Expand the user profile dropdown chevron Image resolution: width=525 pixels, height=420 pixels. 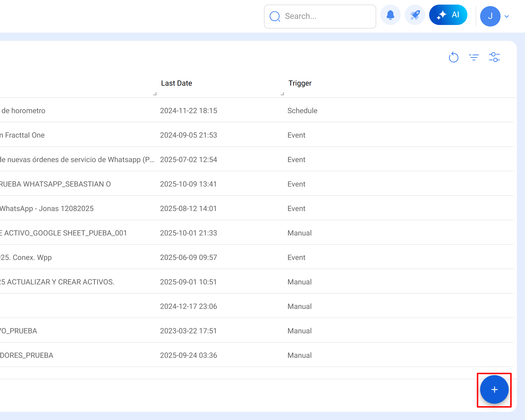coord(507,17)
